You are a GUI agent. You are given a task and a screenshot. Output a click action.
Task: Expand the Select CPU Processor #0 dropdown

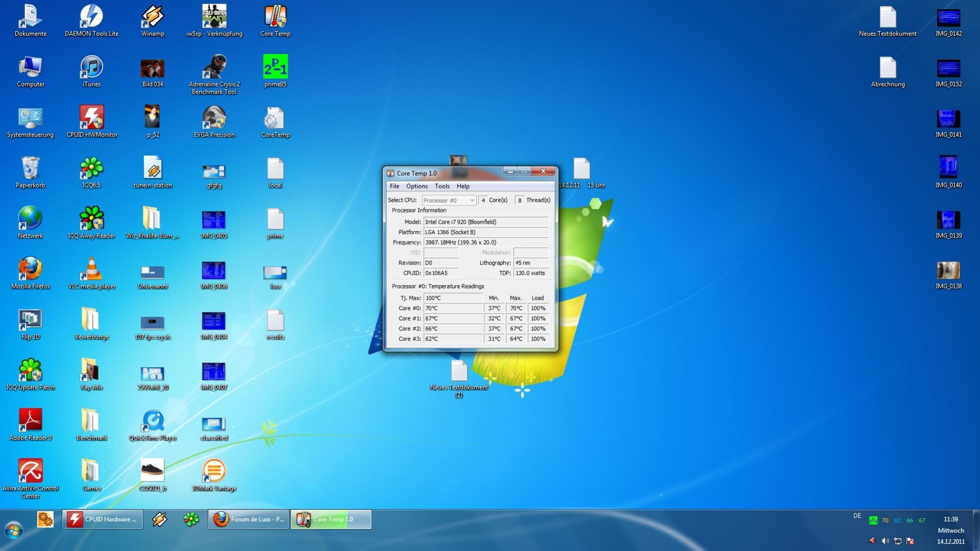point(449,200)
